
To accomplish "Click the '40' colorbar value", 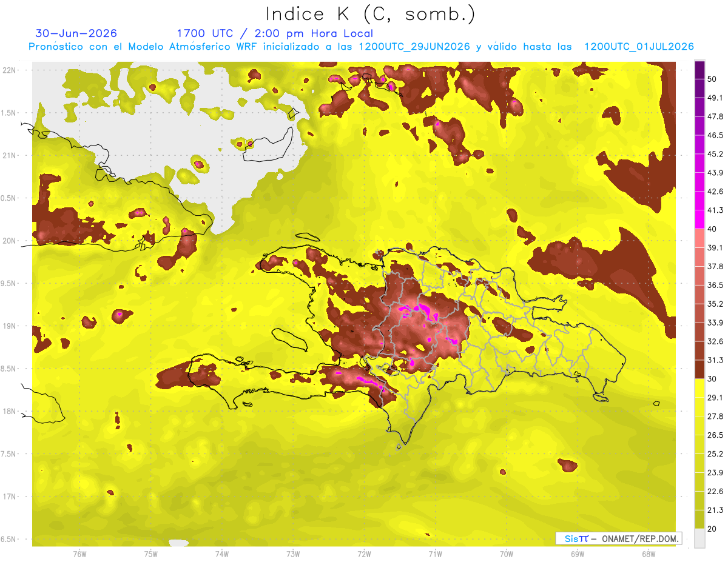I will coord(712,229).
